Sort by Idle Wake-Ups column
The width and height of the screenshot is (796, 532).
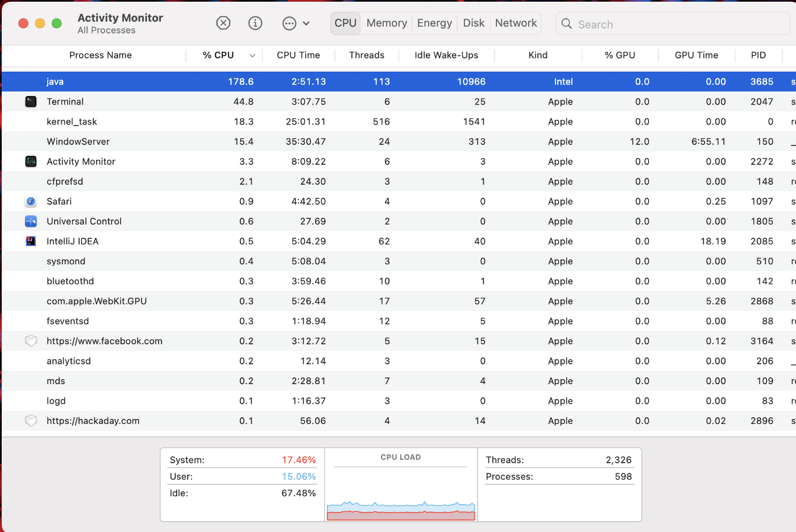click(x=446, y=55)
